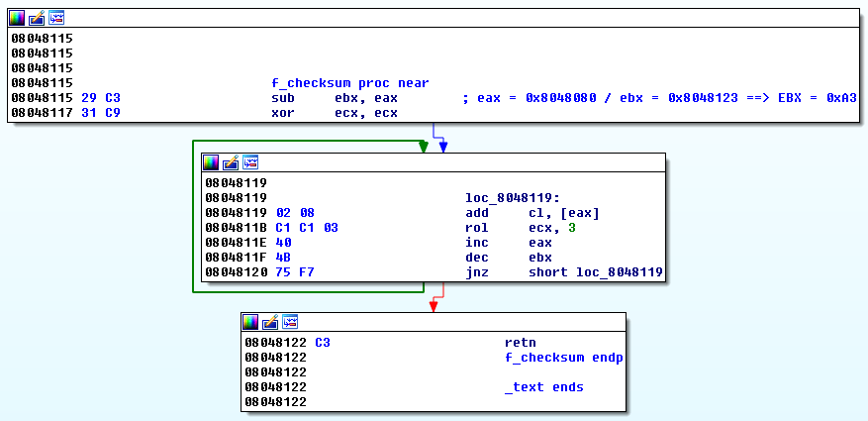Click pencil edit icon on the retn block
The height and width of the screenshot is (421, 868).
(x=269, y=322)
